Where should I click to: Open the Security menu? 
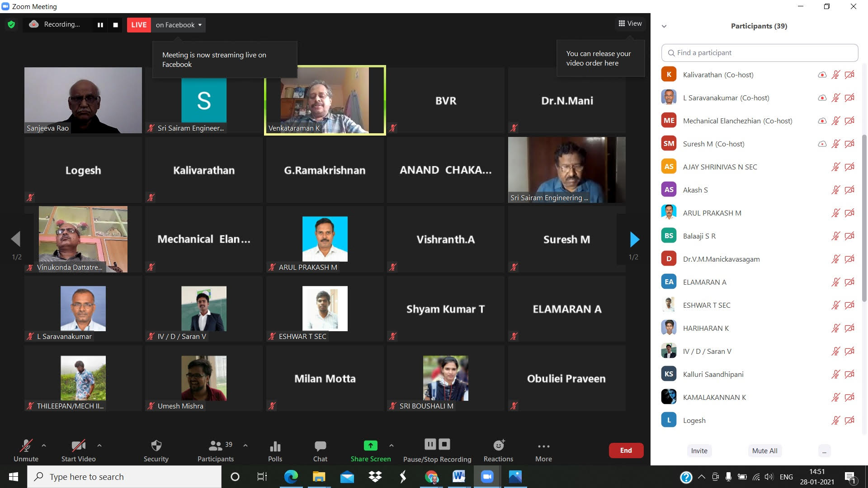pos(156,450)
